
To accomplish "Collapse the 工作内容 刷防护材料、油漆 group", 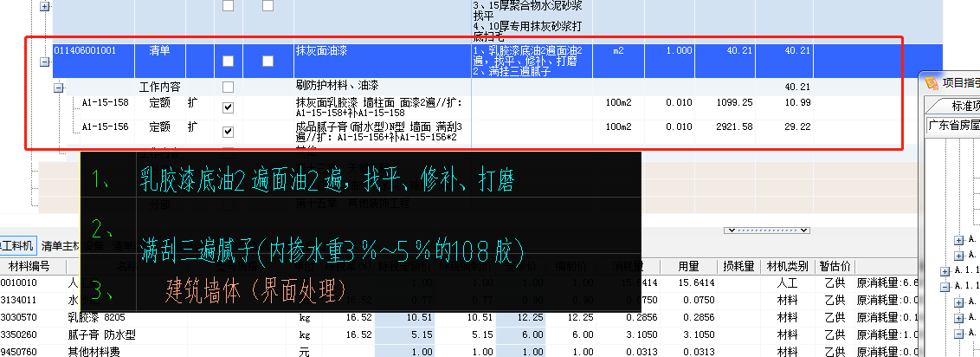I will tap(59, 88).
